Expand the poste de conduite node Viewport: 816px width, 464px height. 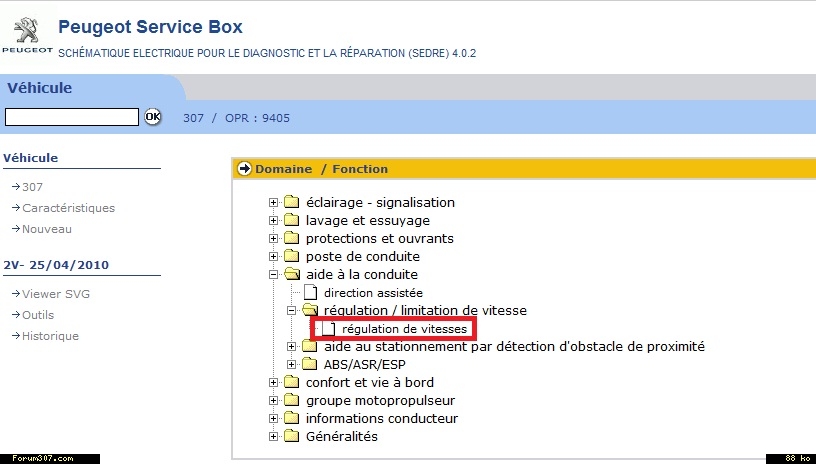pos(273,256)
